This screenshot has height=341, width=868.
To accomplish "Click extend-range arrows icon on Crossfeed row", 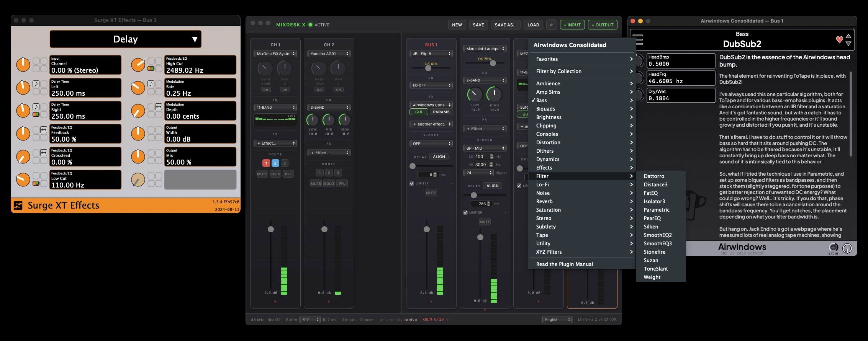I will pyautogui.click(x=44, y=153).
